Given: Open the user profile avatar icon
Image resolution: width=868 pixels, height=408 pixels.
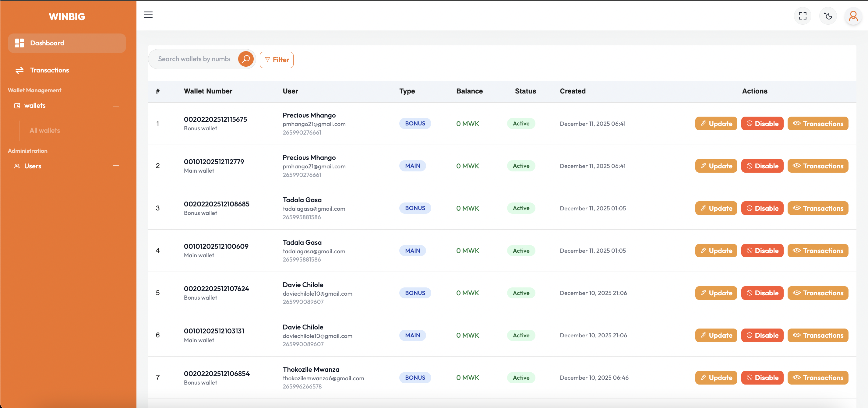Looking at the screenshot, I should 853,16.
